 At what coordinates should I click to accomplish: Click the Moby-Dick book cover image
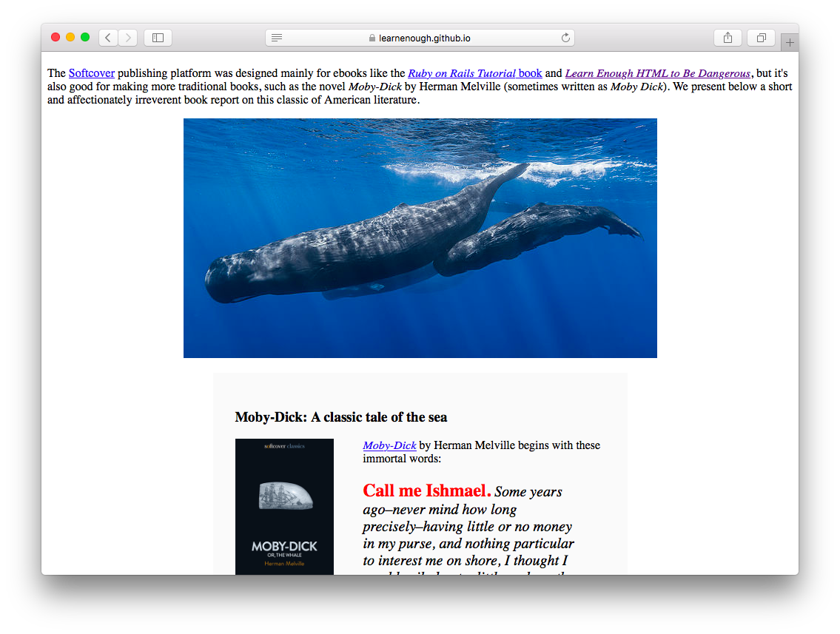(x=284, y=507)
